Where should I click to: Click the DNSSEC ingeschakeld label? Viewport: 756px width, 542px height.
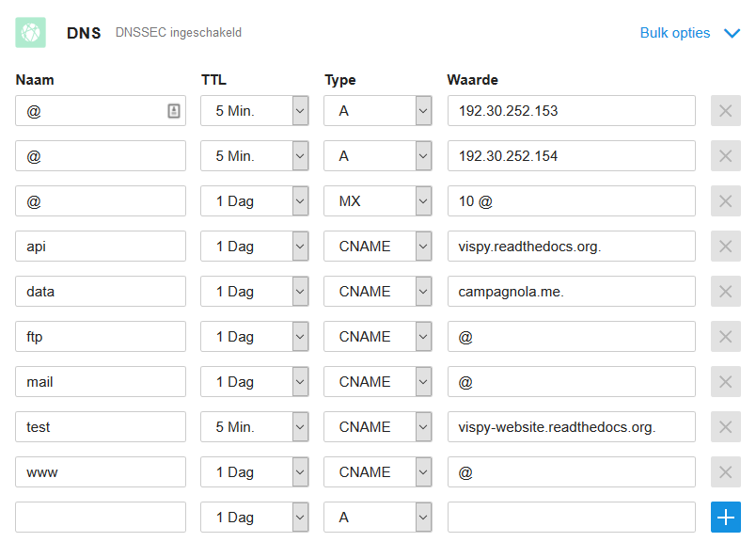(178, 32)
